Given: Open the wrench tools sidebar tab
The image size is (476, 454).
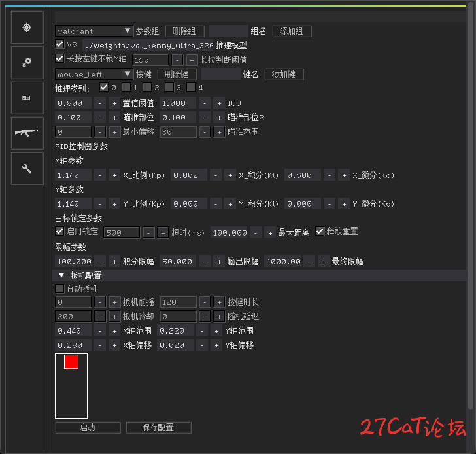Looking at the screenshot, I should pyautogui.click(x=27, y=169).
